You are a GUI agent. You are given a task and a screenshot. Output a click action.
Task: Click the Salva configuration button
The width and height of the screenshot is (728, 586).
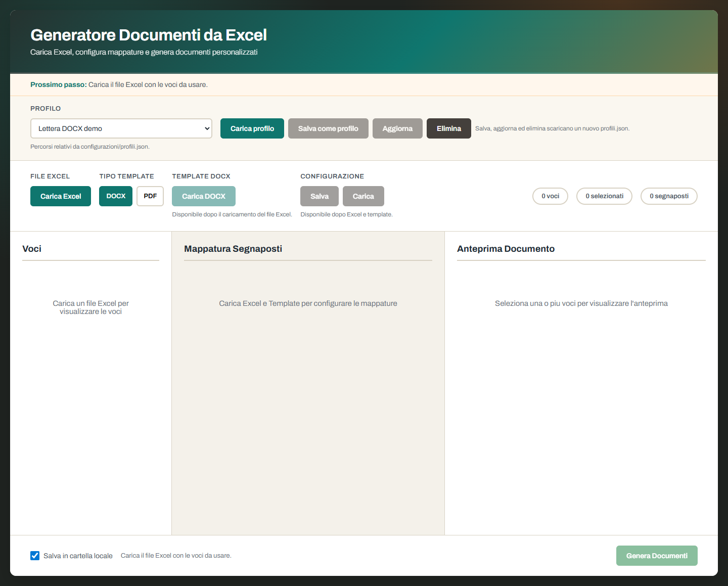320,196
